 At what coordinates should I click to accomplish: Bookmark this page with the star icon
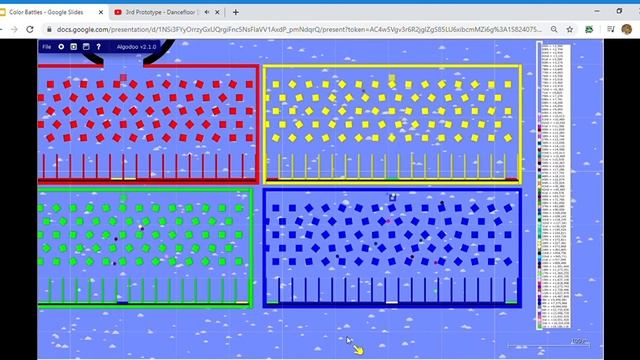pos(570,29)
